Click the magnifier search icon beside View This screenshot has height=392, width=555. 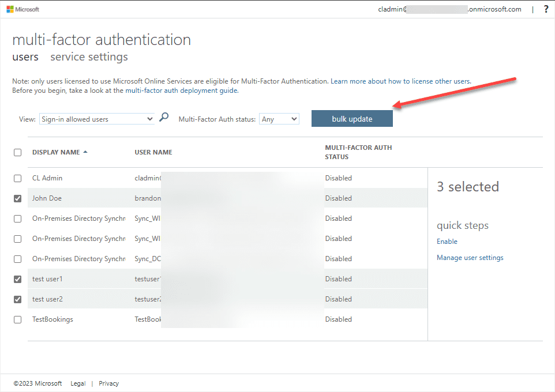click(164, 117)
